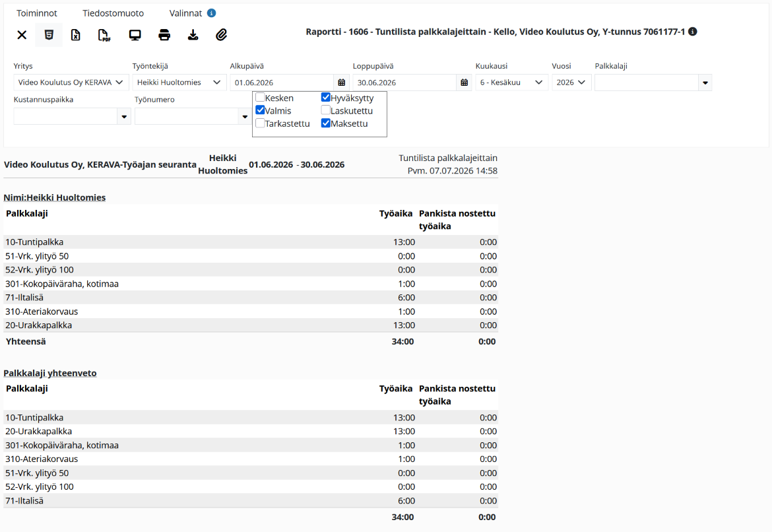Click into the Alkupäivä date field
This screenshot has height=532, width=772.
[282, 83]
